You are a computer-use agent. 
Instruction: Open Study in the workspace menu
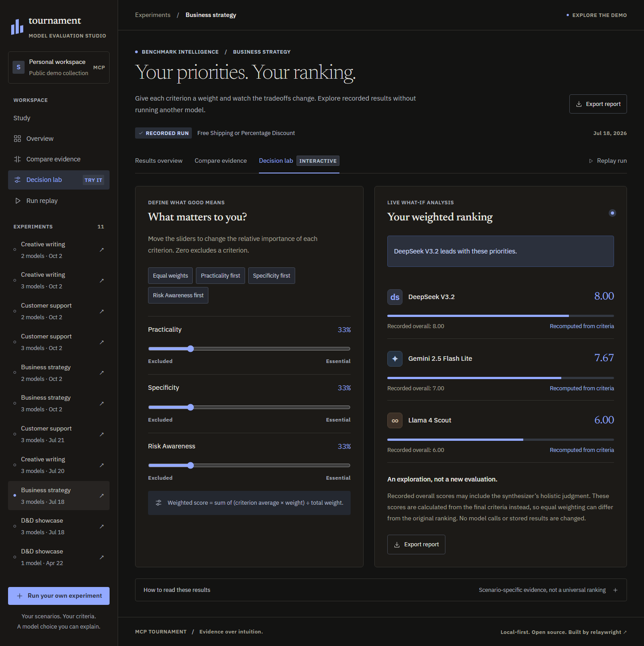pos(22,118)
